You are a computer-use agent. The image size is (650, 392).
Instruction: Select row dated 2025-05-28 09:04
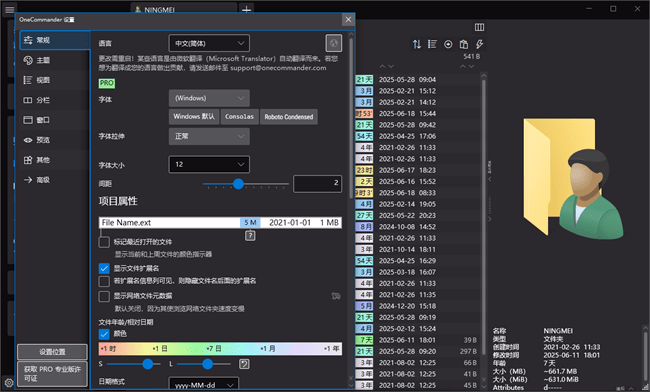click(417, 80)
